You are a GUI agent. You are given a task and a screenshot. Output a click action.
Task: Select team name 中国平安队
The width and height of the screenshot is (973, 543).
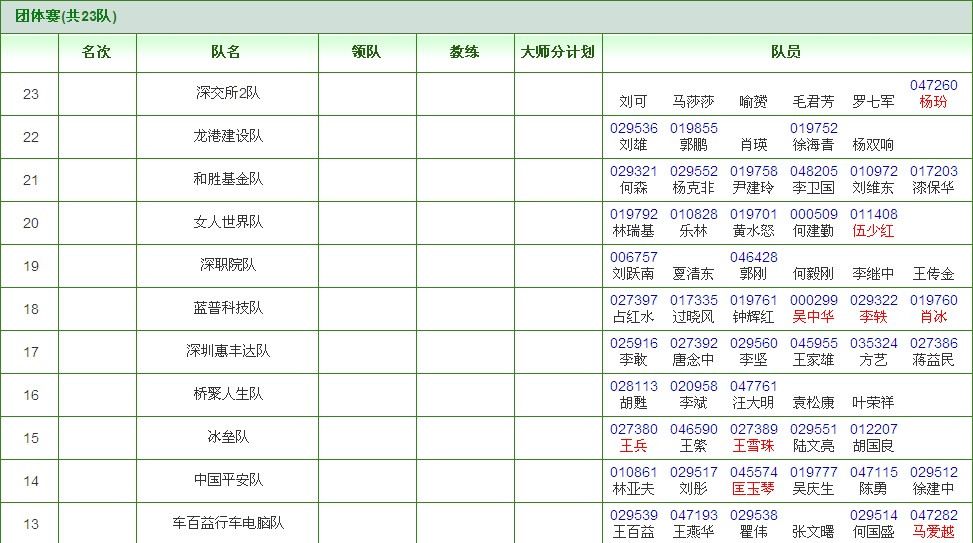(x=228, y=480)
